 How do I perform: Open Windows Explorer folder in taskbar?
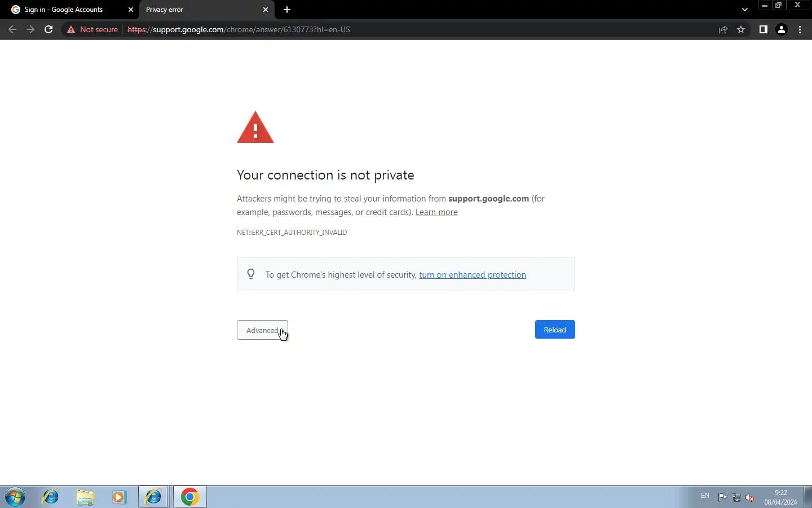[85, 497]
